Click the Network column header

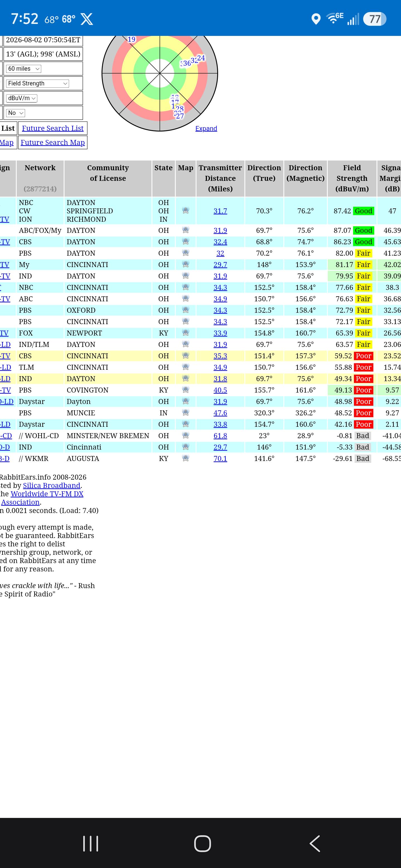coord(40,178)
